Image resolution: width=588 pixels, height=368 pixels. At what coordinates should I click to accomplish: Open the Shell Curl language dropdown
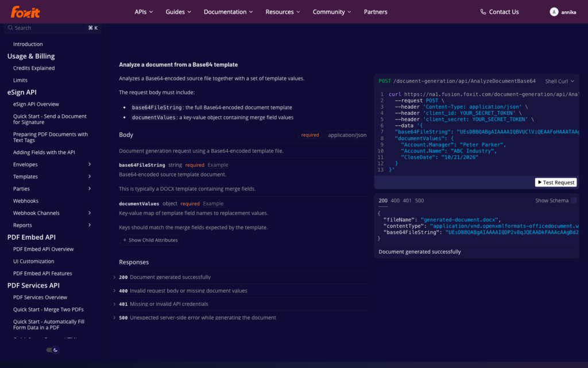559,81
